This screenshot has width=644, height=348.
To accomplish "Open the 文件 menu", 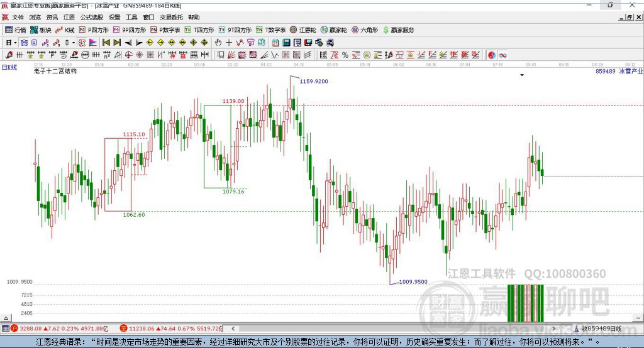I will pyautogui.click(x=18, y=17).
